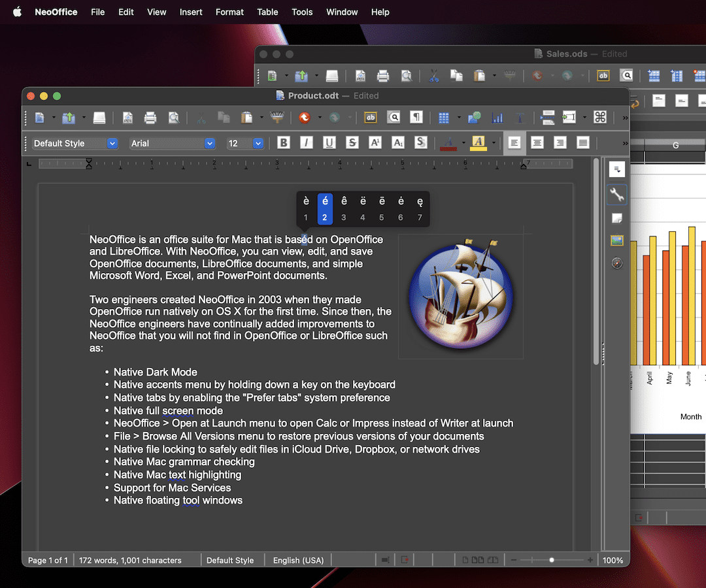Choose é accent option 2 in popup

coord(325,209)
